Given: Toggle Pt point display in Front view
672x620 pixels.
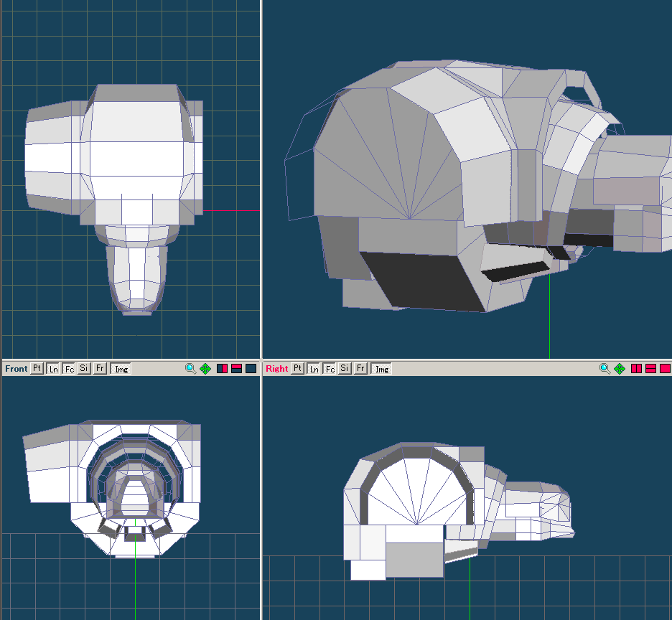Looking at the screenshot, I should [37, 368].
